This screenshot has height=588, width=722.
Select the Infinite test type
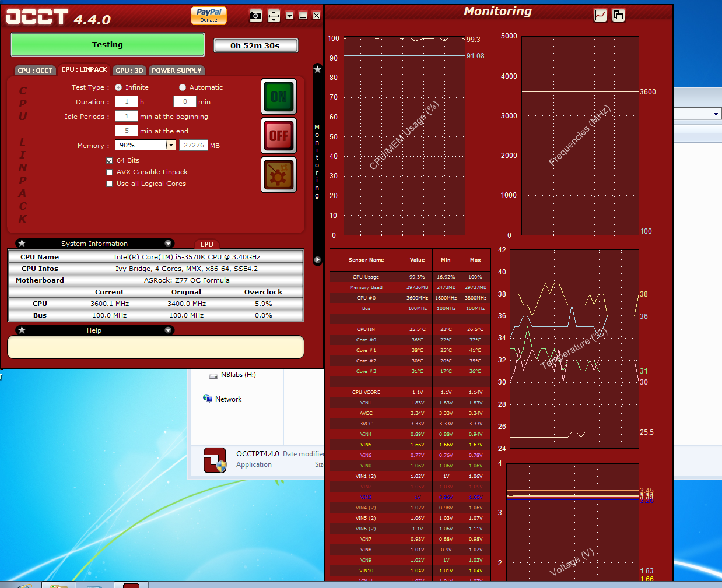[x=118, y=87]
